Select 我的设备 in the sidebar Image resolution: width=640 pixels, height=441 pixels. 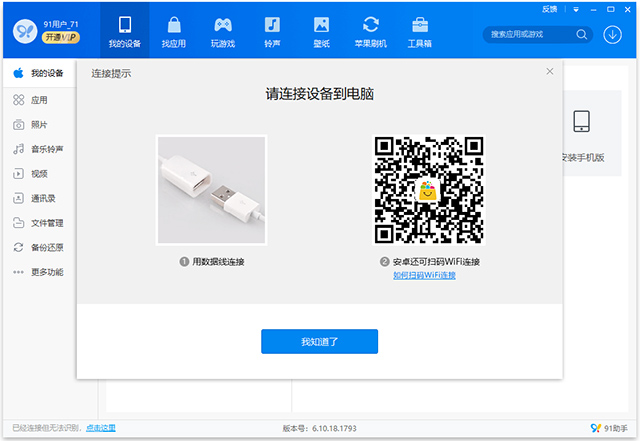coord(40,74)
